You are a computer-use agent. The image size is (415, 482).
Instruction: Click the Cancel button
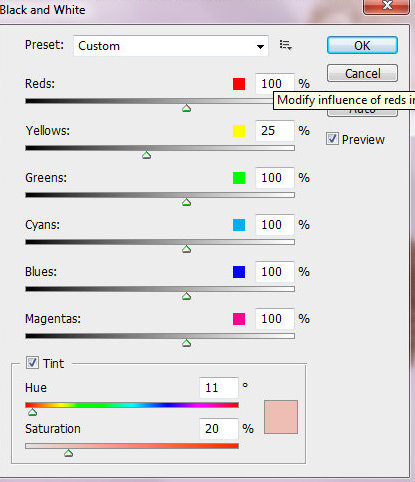pos(362,73)
